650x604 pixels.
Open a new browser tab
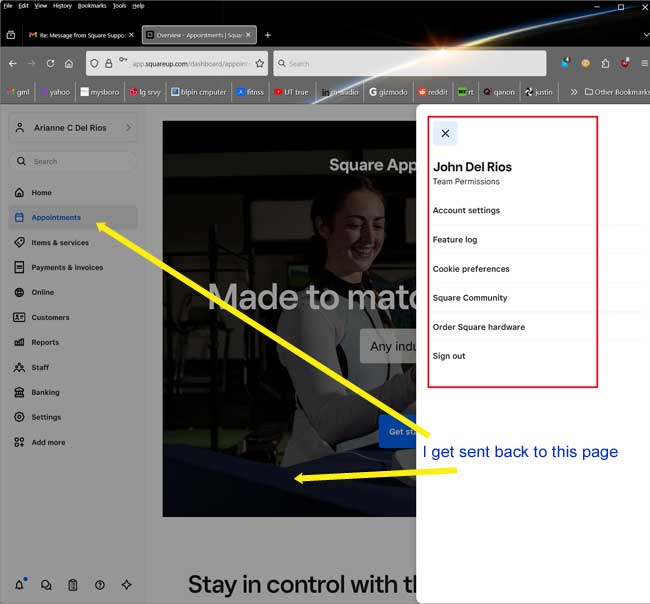tap(268, 35)
